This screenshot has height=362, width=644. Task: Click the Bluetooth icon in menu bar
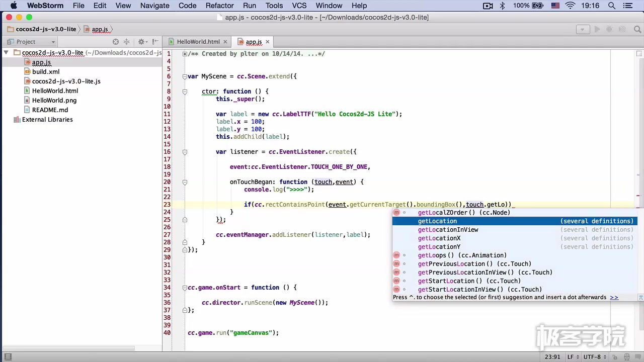502,6
